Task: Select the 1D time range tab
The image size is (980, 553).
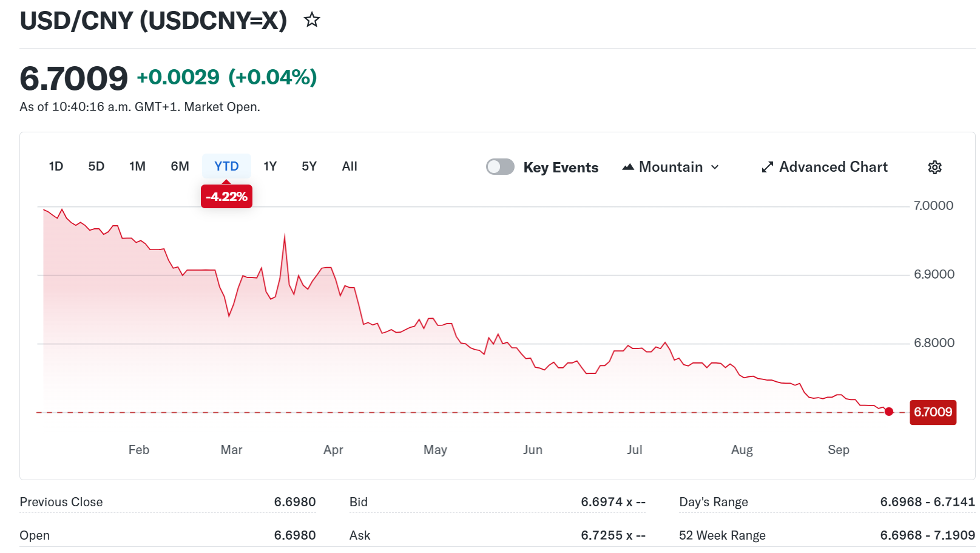Action: [56, 166]
